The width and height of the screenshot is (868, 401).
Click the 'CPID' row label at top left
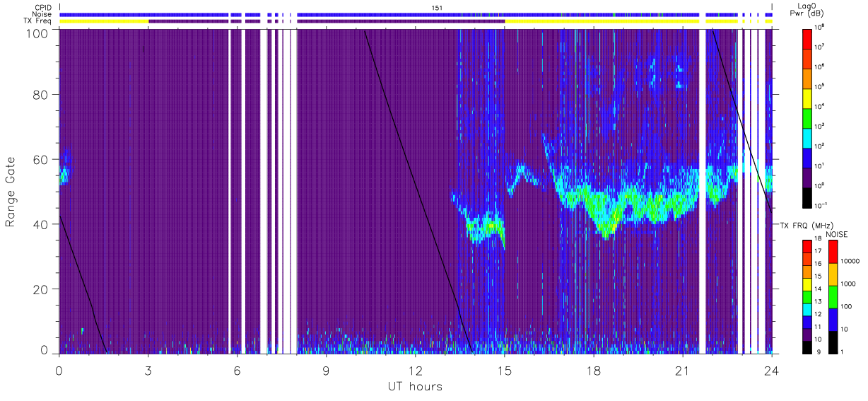44,6
